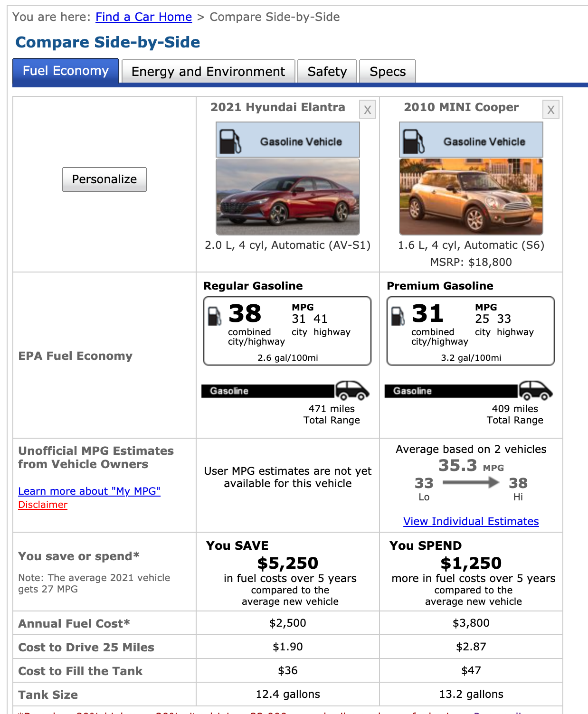
Task: Click the "average 2021 vehicle gets 27 MPG" note
Action: click(x=94, y=583)
